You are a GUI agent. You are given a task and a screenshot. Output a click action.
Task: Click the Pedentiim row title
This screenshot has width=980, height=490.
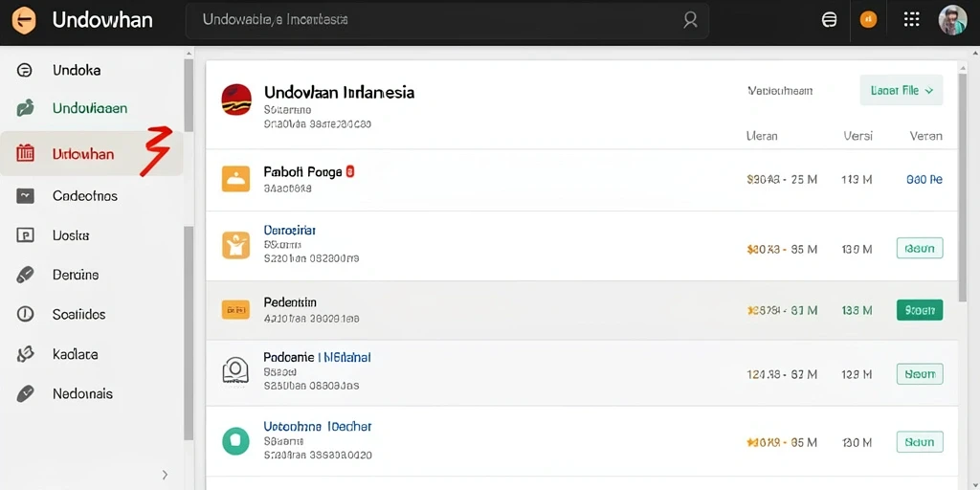coord(290,302)
